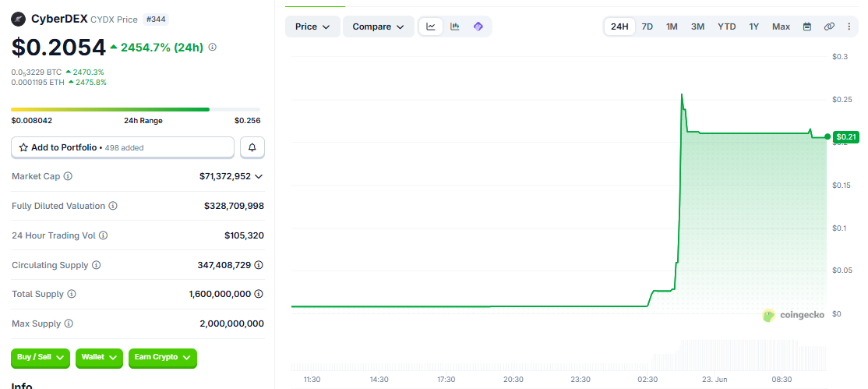The image size is (868, 389).
Task: Click the 02:30 time axis label
Action: tap(647, 380)
